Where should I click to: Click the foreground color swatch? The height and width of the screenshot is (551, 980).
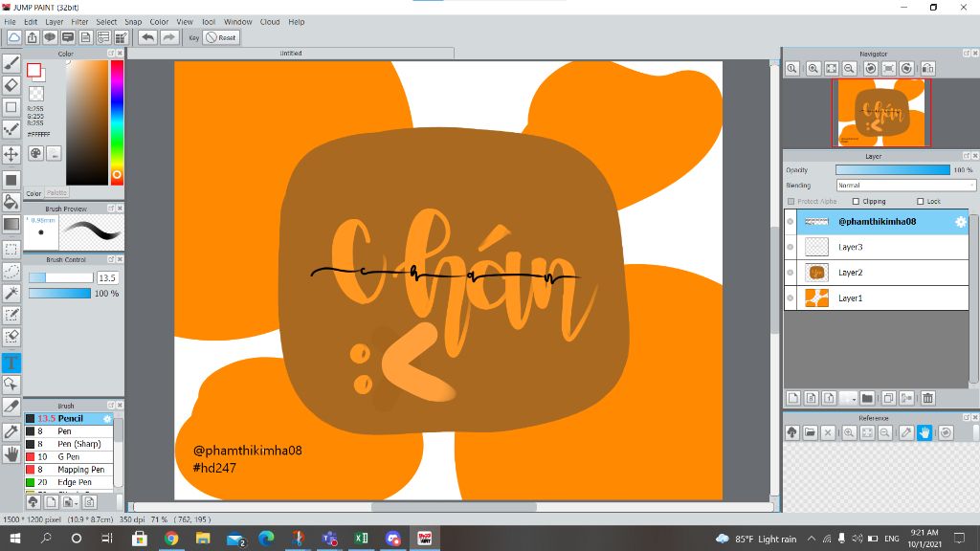click(33, 71)
